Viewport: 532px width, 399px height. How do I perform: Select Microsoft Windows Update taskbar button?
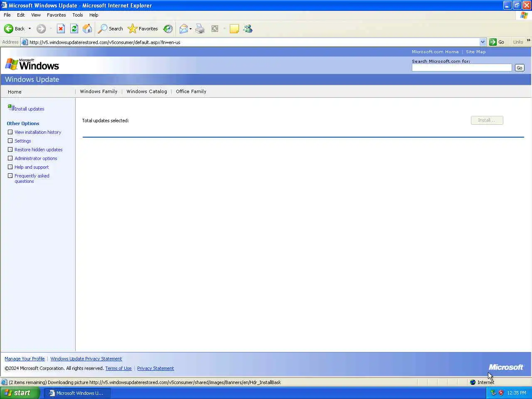click(77, 393)
